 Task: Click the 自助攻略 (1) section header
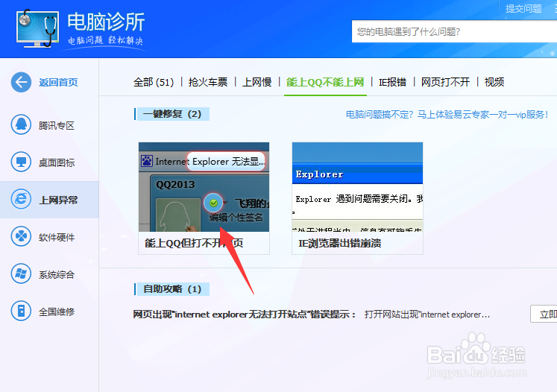(172, 289)
